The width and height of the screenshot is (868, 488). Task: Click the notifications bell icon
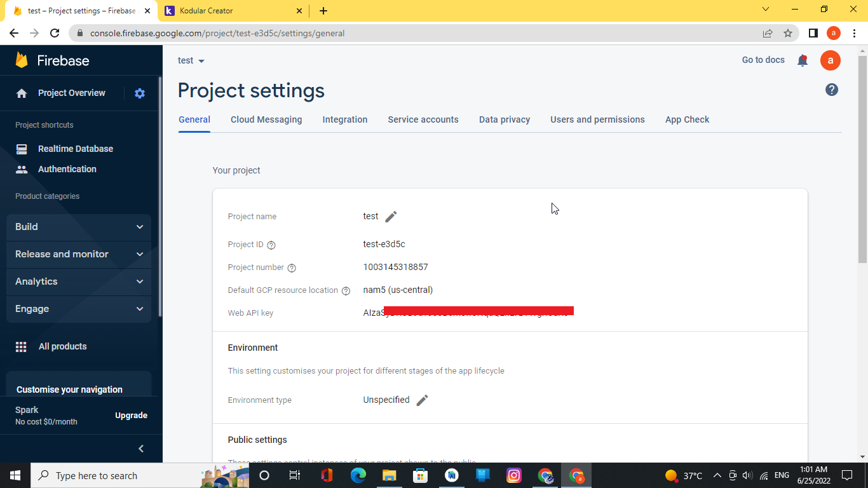(x=802, y=60)
